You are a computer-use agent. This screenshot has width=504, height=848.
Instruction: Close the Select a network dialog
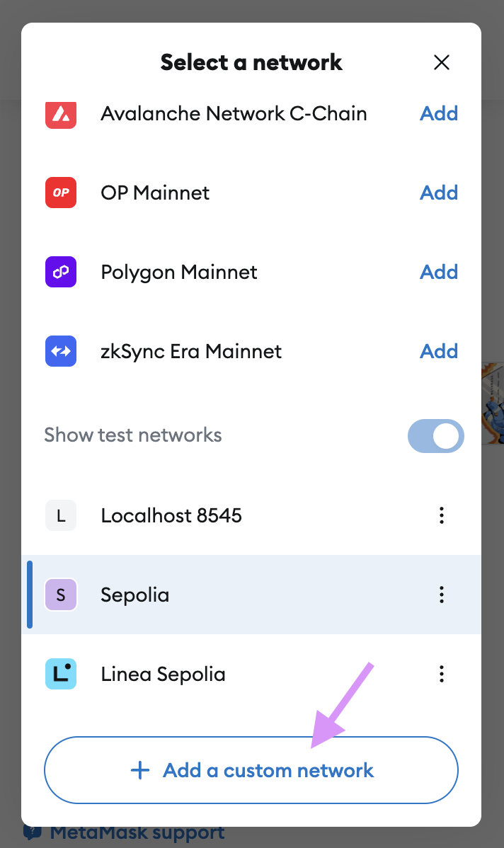click(442, 62)
